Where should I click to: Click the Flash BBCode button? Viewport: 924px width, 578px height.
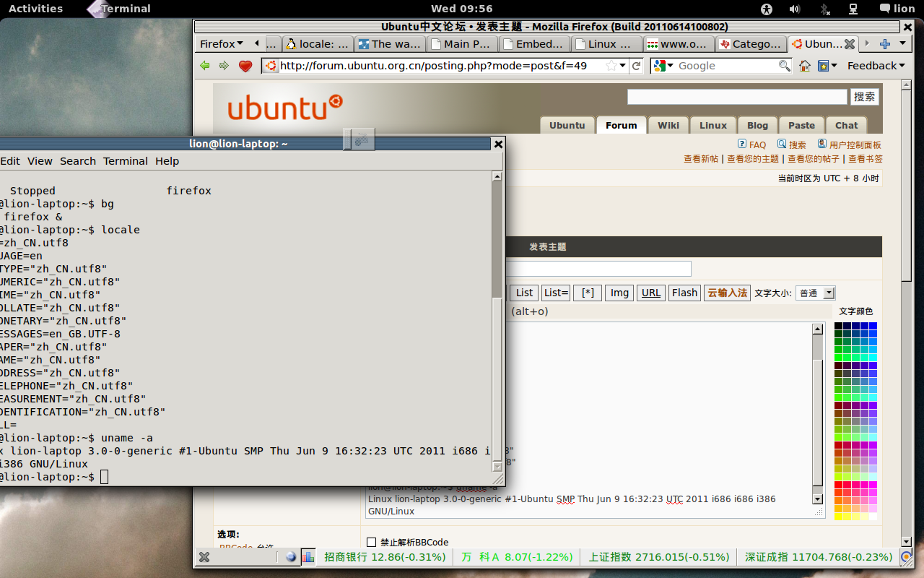click(x=684, y=293)
